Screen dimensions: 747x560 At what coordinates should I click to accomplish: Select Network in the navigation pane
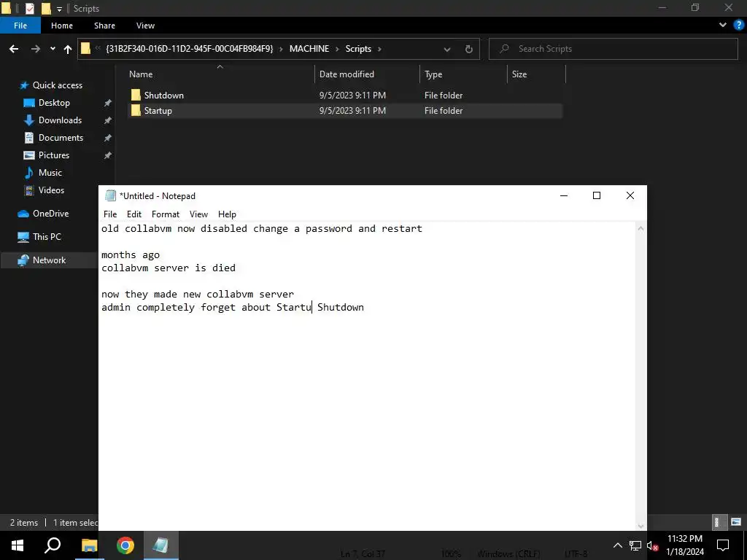pyautogui.click(x=49, y=260)
